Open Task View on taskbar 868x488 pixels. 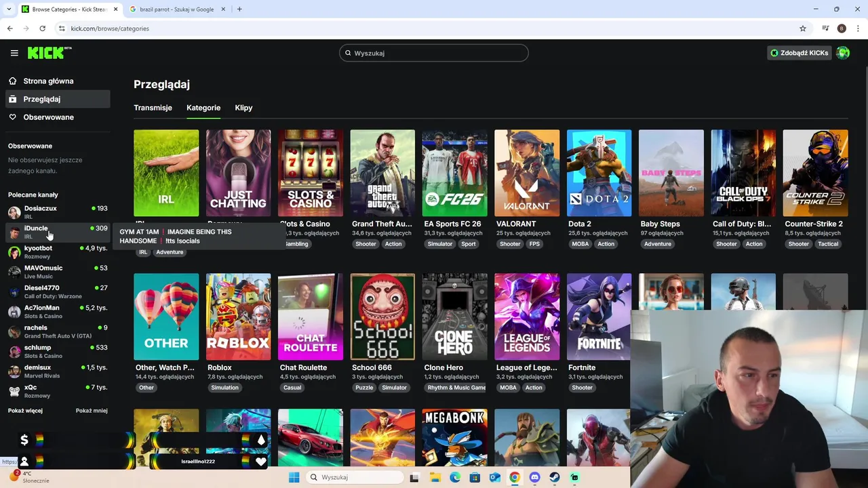414,477
